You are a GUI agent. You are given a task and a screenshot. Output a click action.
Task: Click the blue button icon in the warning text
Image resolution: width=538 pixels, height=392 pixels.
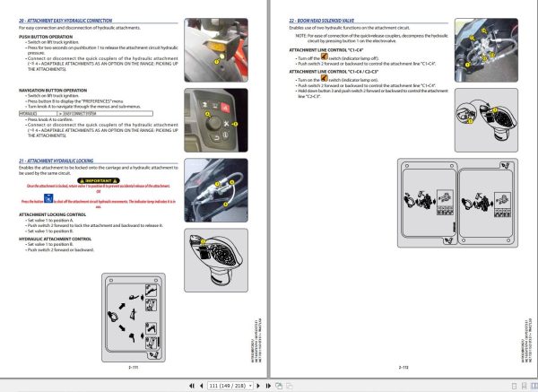click(x=48, y=198)
